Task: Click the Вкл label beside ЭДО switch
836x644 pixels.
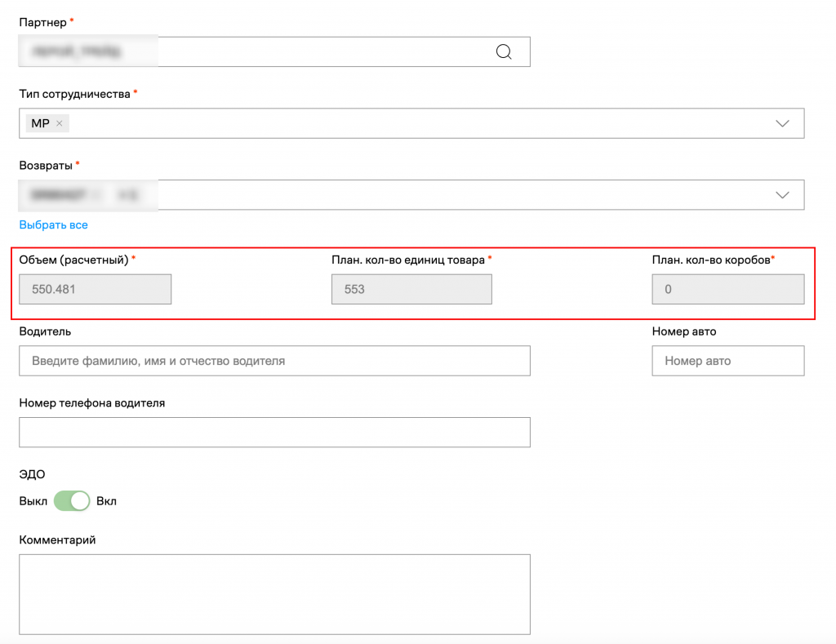Action: tap(106, 501)
